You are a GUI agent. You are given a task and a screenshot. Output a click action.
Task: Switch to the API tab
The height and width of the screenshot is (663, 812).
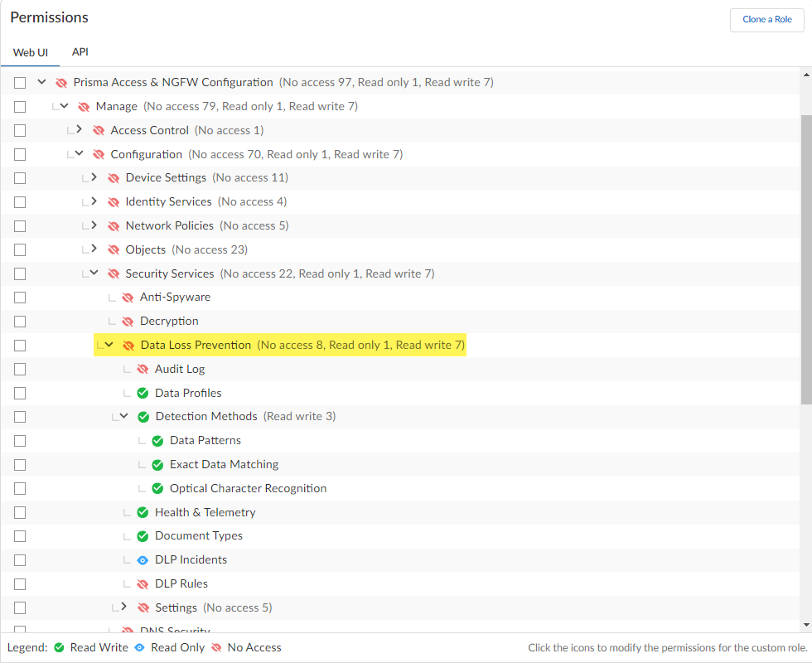click(80, 51)
